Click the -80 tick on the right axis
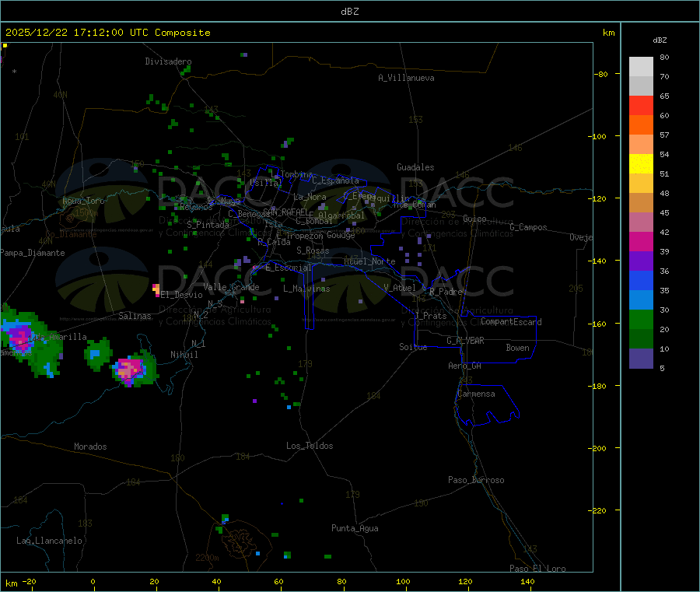The image size is (700, 592). [601, 74]
